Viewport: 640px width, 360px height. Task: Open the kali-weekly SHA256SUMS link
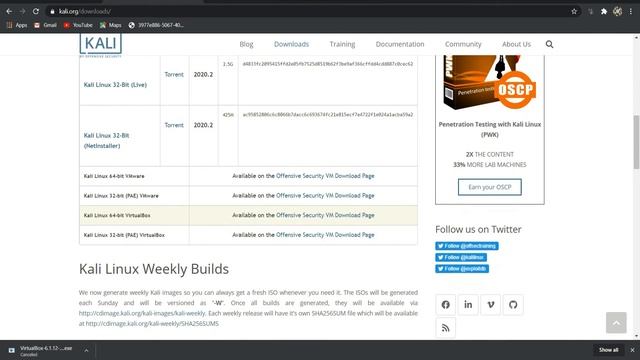coord(152,324)
